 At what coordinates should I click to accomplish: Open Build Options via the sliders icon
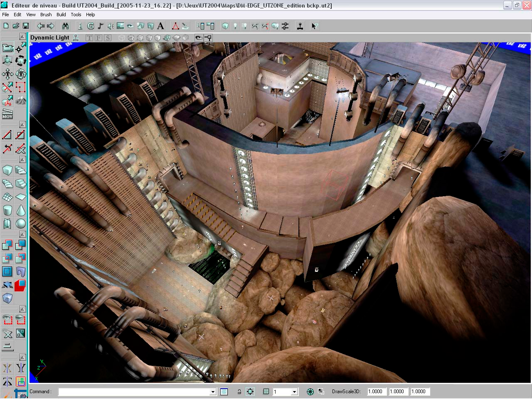pyautogui.click(x=285, y=26)
